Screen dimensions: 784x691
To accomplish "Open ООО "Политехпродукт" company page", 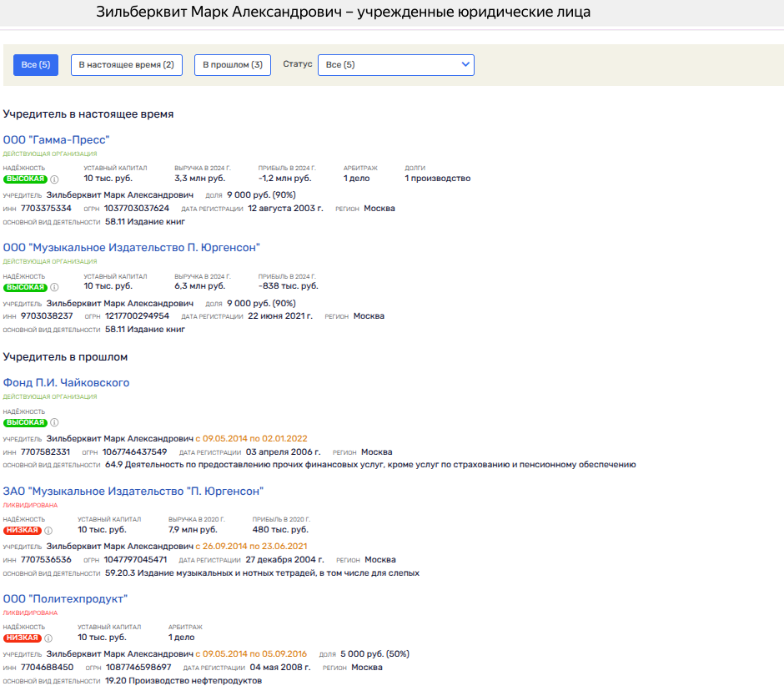I will [x=65, y=599].
